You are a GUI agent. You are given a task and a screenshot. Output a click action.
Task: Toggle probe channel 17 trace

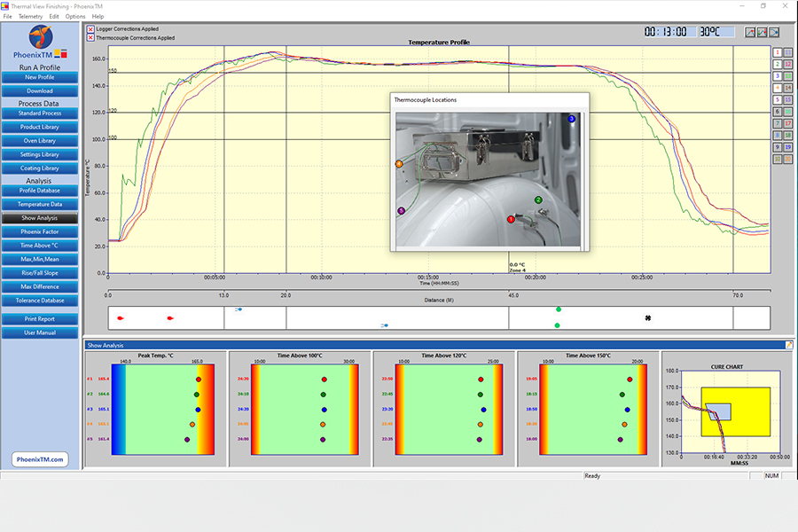pyautogui.click(x=788, y=123)
